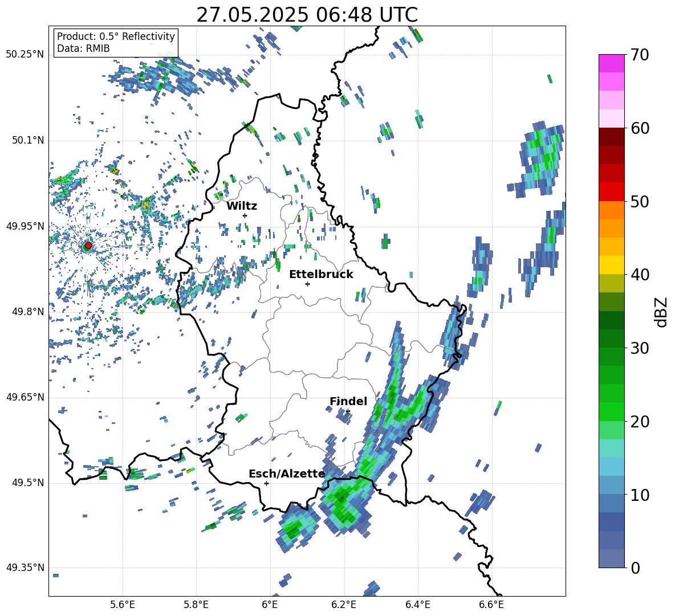Click the Wiltz cross marker
Viewport: 675px width, 616px height.
click(245, 215)
